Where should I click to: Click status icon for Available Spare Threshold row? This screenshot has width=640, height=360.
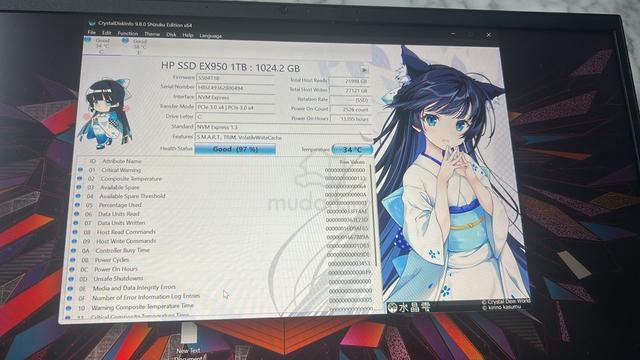click(x=78, y=196)
